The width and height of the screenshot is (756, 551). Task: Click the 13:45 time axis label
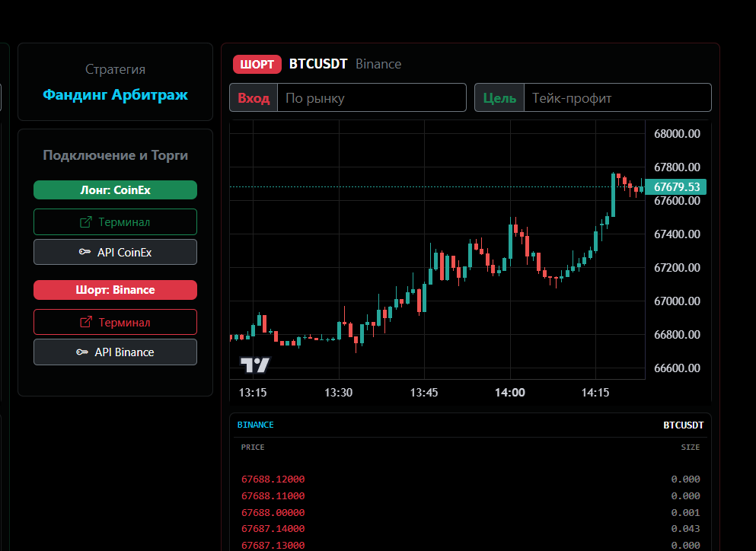[x=424, y=393]
